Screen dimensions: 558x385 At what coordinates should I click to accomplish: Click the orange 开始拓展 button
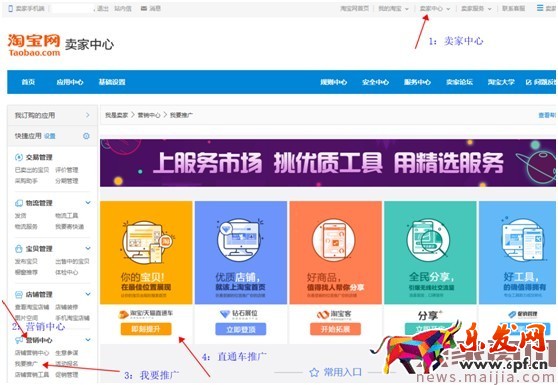tap(335, 329)
